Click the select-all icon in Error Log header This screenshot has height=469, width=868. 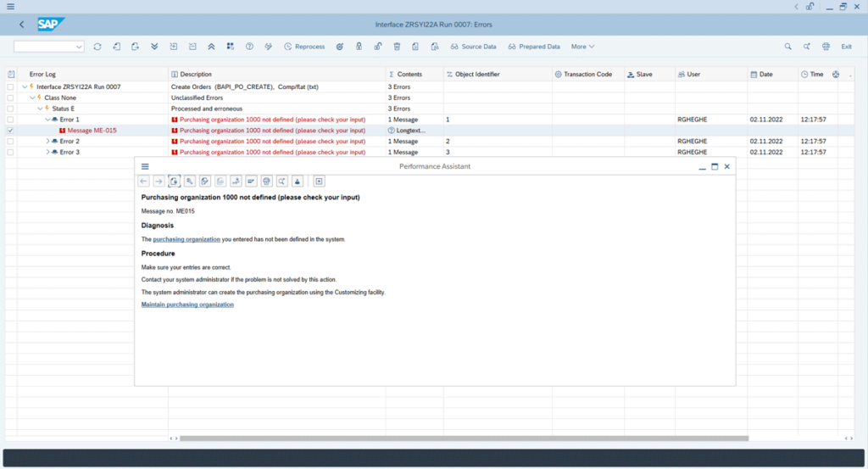(x=11, y=74)
